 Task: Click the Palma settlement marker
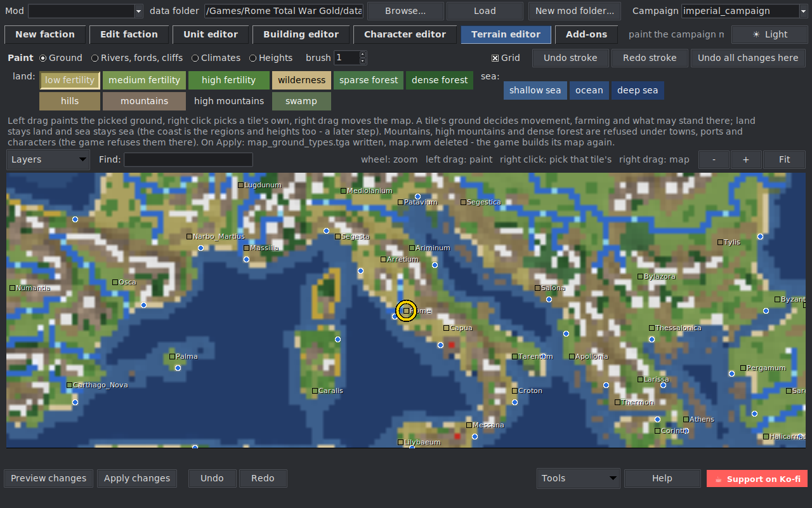pyautogui.click(x=172, y=356)
